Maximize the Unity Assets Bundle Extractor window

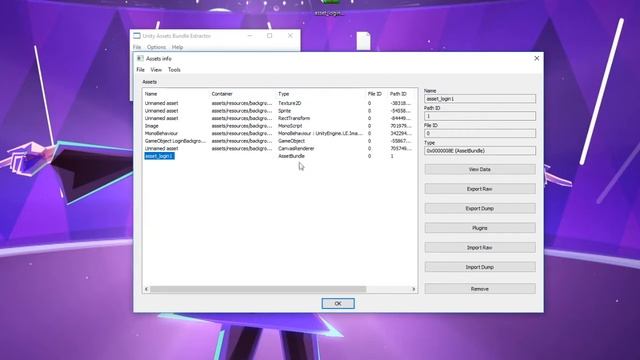269,36
